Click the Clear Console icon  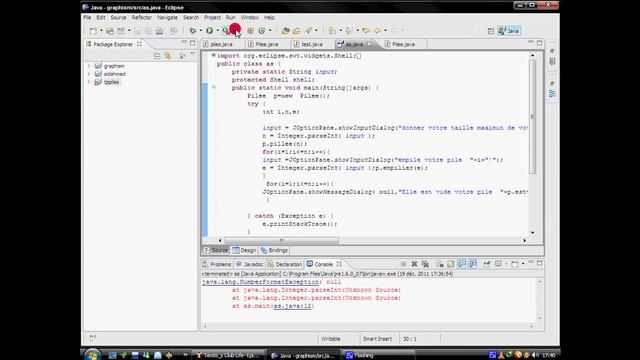coord(440,264)
